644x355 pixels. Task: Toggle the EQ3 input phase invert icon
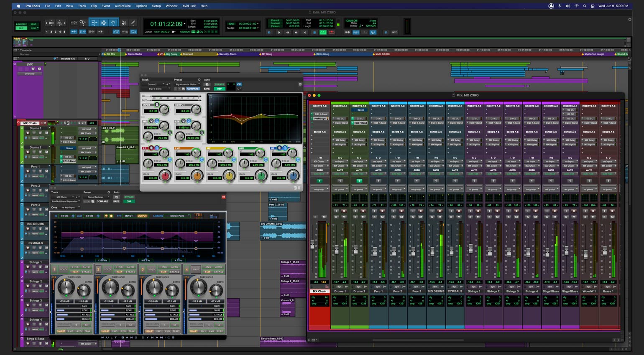pos(157,104)
